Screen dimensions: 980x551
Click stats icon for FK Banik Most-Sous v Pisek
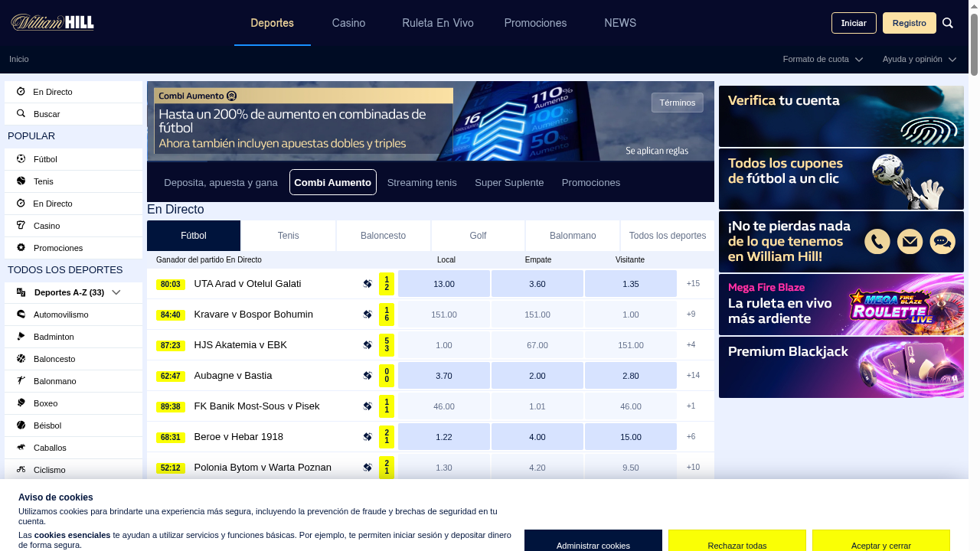click(367, 406)
